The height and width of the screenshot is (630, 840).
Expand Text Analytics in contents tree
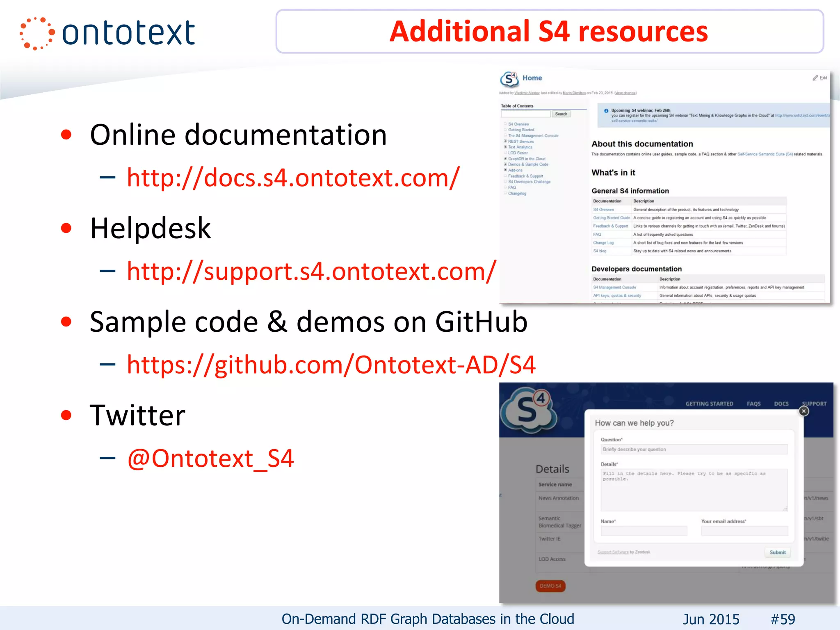coord(505,147)
